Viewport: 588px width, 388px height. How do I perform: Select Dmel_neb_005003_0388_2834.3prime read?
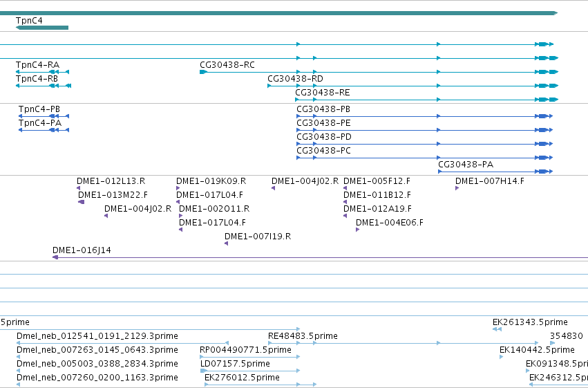(97, 364)
